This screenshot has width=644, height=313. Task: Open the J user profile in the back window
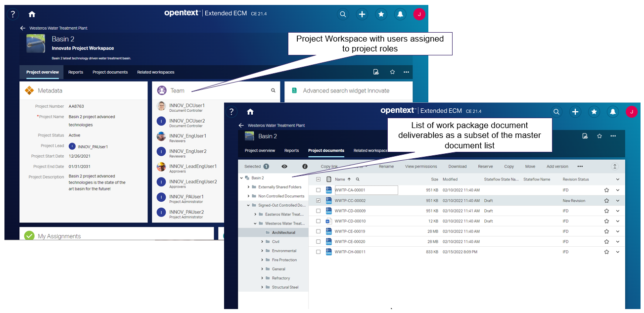click(419, 14)
